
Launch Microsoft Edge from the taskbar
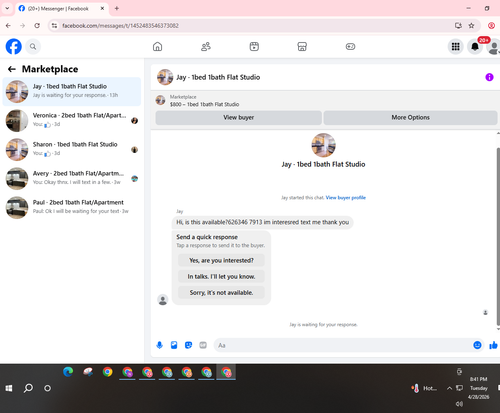[x=68, y=372]
